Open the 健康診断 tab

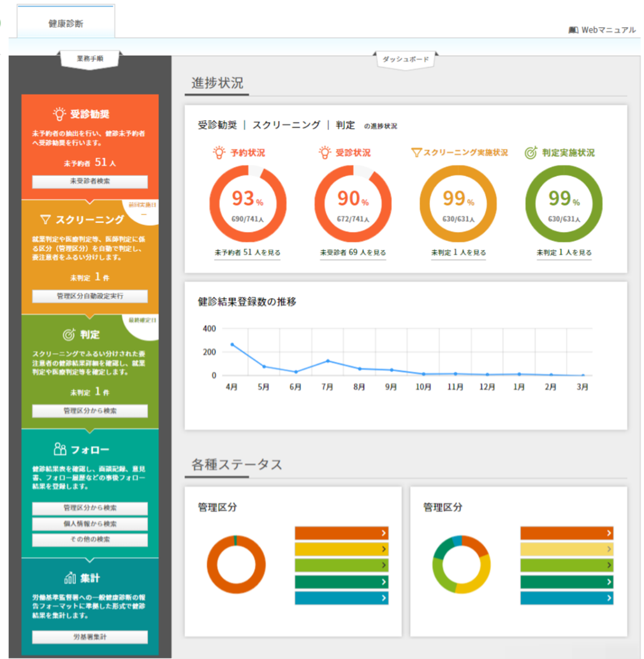[66, 22]
